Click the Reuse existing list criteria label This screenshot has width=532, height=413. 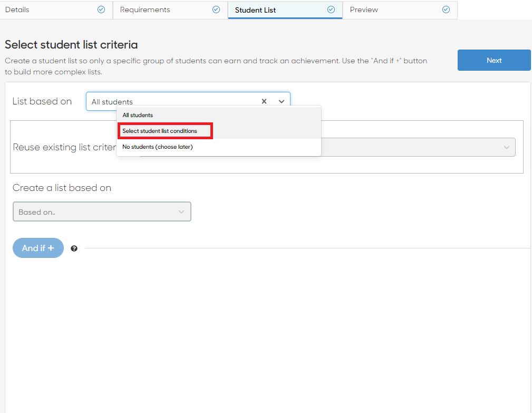click(x=64, y=147)
